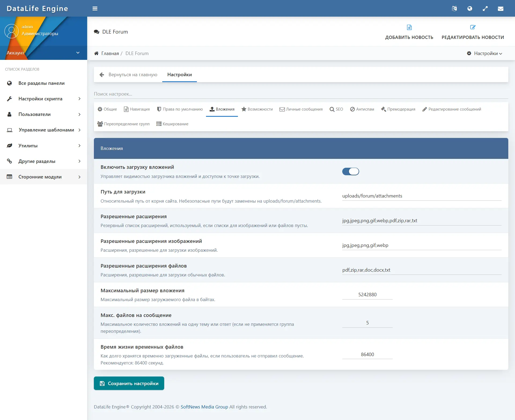Expand Другие разделы chevron
Screen dimensions: 515x420
79,161
